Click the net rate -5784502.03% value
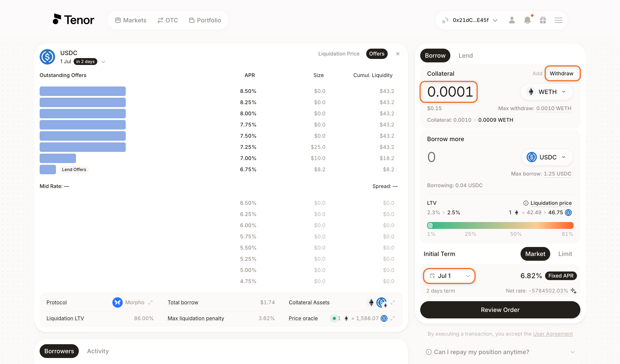 click(x=548, y=291)
